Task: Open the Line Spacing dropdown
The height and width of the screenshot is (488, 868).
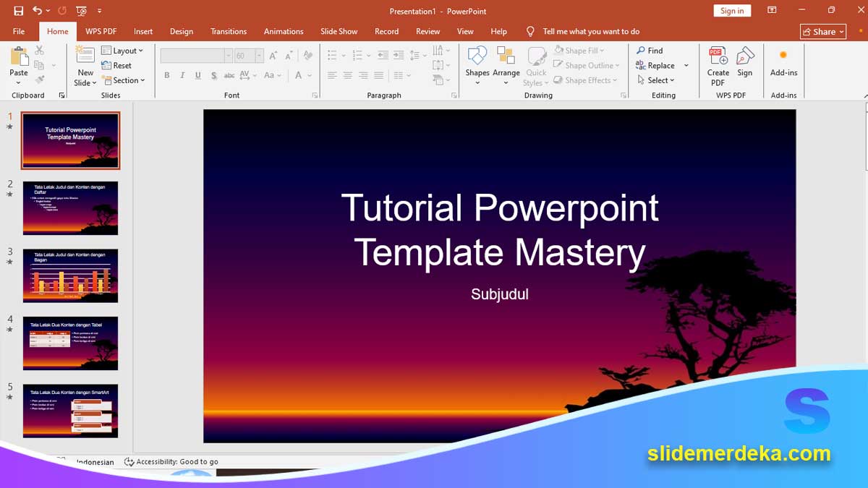Action: point(417,56)
